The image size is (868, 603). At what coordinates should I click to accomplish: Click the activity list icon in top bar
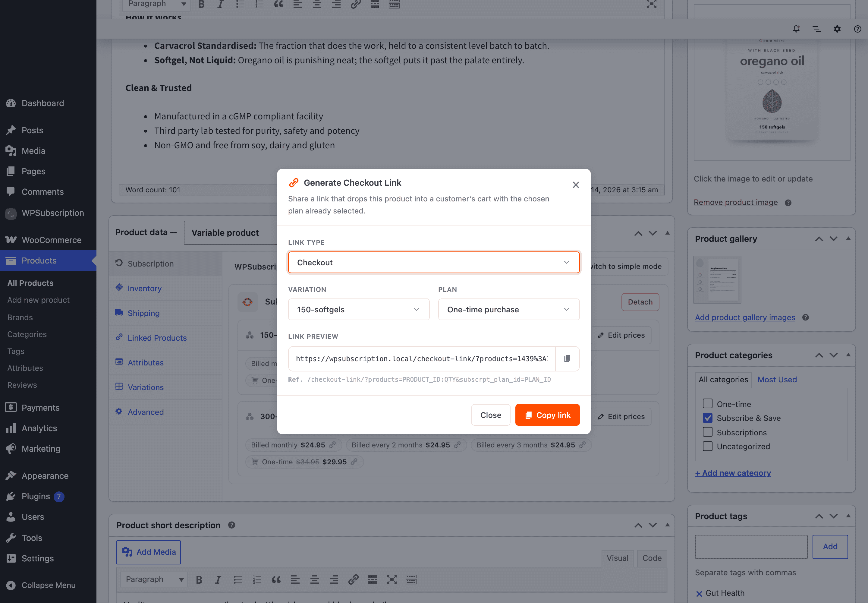click(x=817, y=29)
